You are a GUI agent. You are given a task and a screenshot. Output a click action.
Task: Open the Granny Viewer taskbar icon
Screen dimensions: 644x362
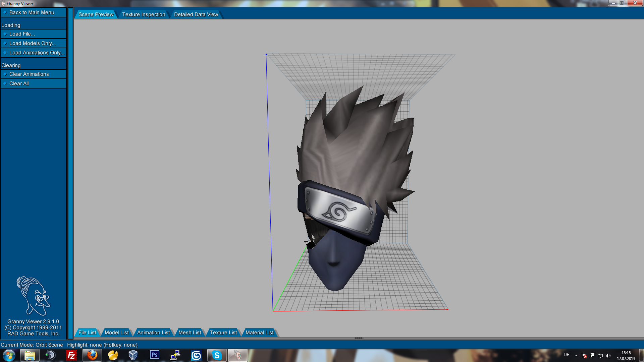(x=238, y=355)
